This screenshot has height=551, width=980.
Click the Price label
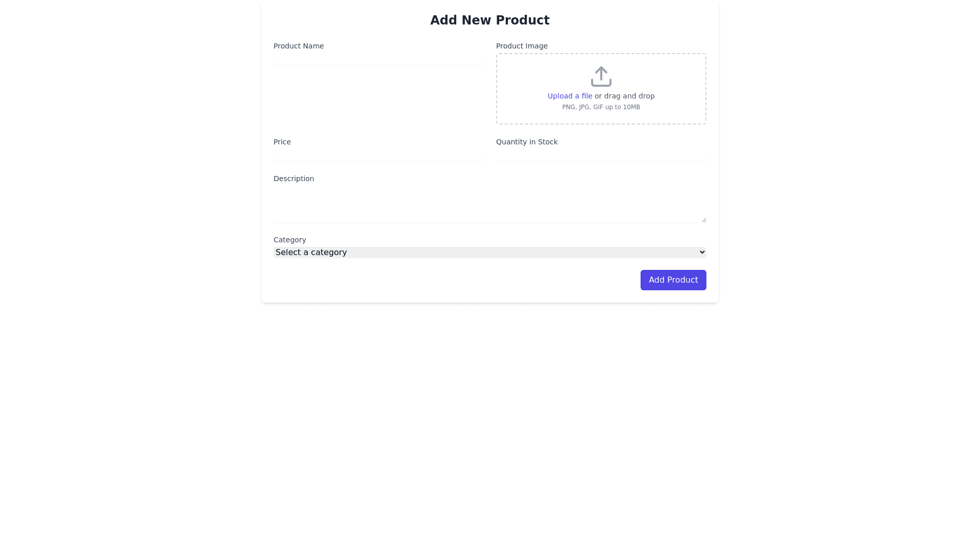(x=282, y=142)
